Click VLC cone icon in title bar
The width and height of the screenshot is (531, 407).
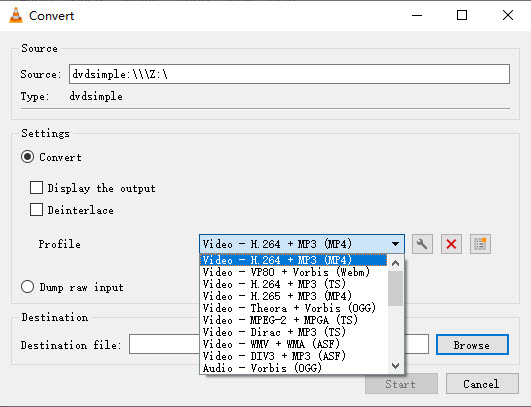(x=16, y=16)
